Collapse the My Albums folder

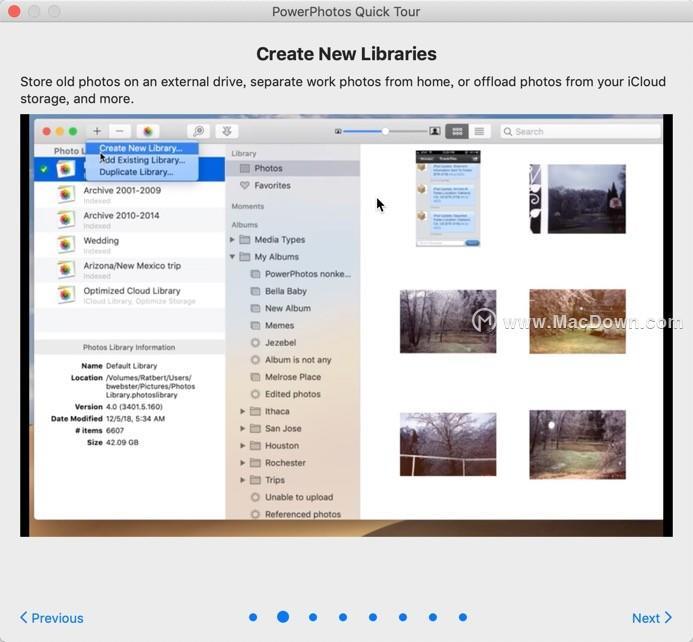pyautogui.click(x=232, y=257)
